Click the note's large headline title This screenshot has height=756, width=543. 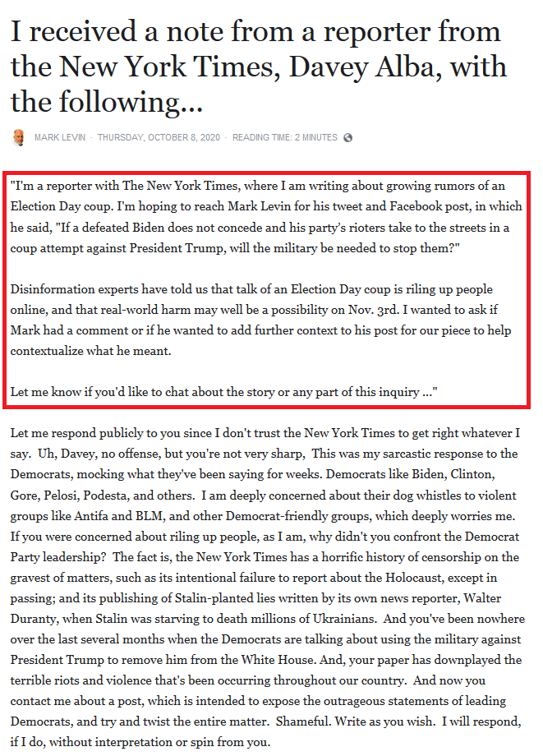pyautogui.click(x=259, y=67)
